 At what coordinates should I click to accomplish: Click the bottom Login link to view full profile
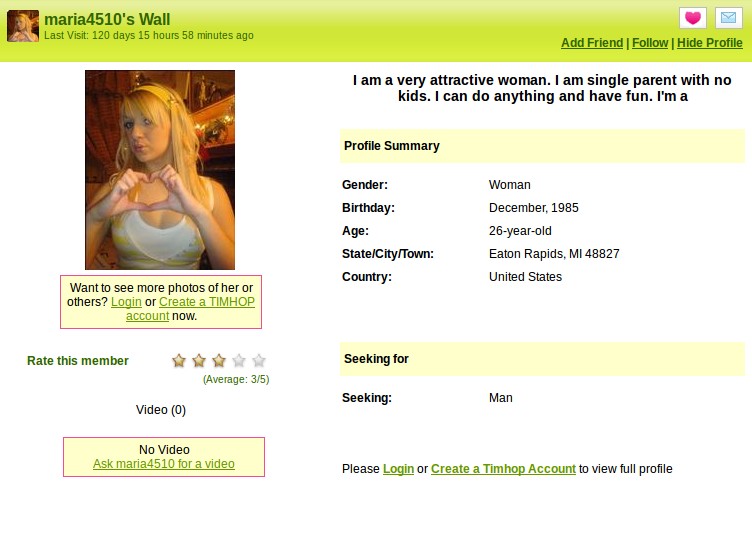coord(398,469)
